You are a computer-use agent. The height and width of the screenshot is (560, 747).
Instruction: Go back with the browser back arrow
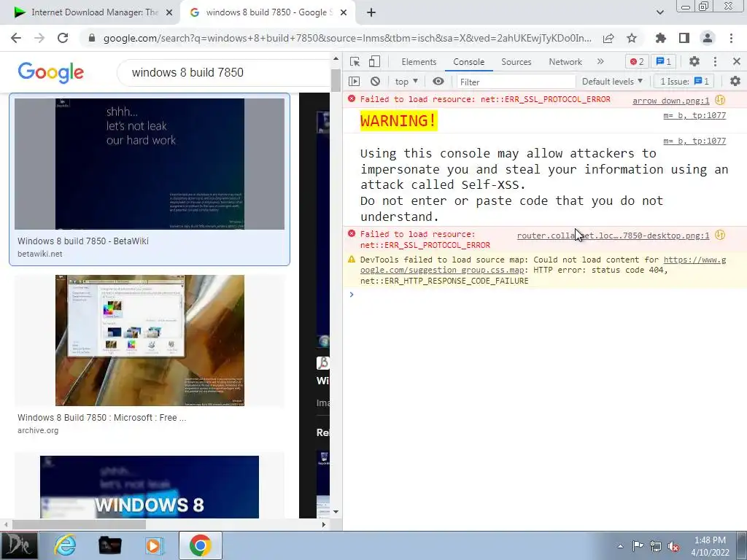point(16,38)
